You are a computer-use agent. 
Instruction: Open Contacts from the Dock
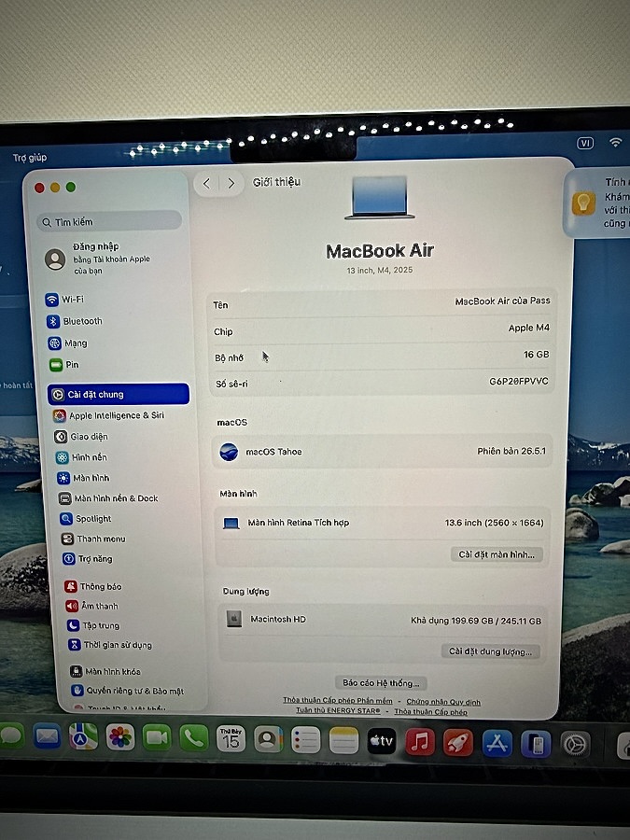(x=268, y=740)
